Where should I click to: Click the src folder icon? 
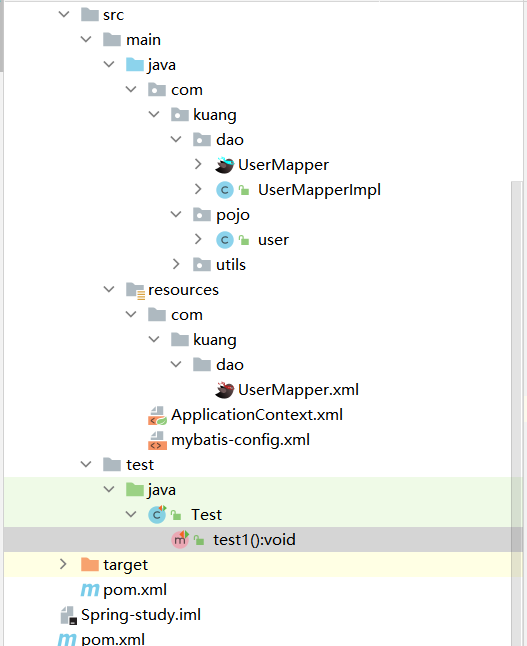coord(90,14)
